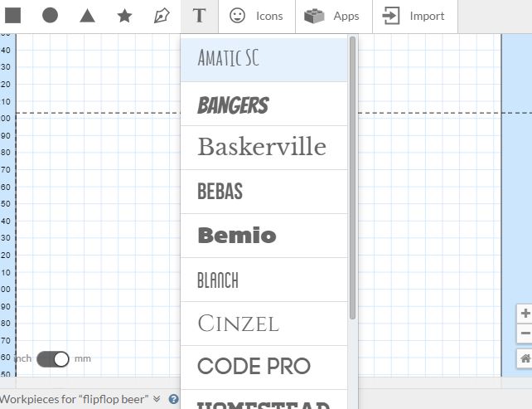Select the triangle shape tool
Image resolution: width=532 pixels, height=409 pixels.
click(x=87, y=16)
